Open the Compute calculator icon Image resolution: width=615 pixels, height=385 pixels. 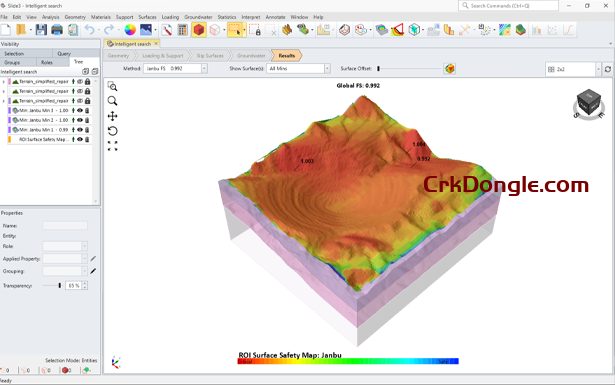point(182,30)
